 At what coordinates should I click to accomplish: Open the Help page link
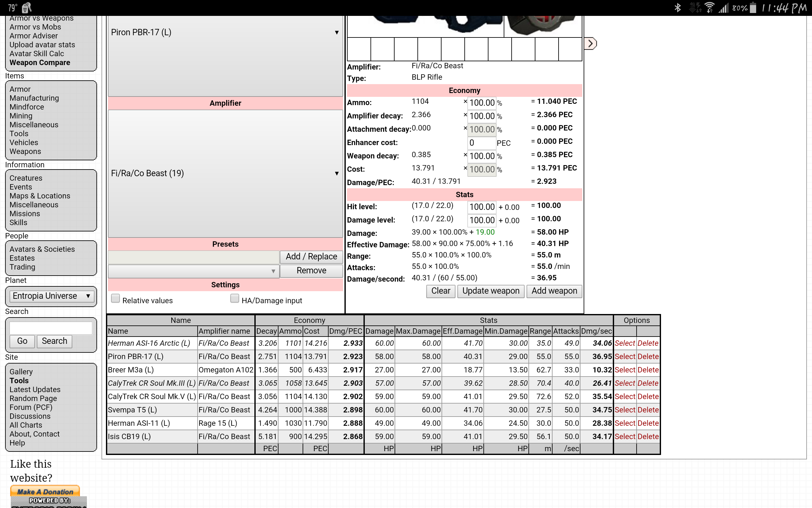click(17, 443)
